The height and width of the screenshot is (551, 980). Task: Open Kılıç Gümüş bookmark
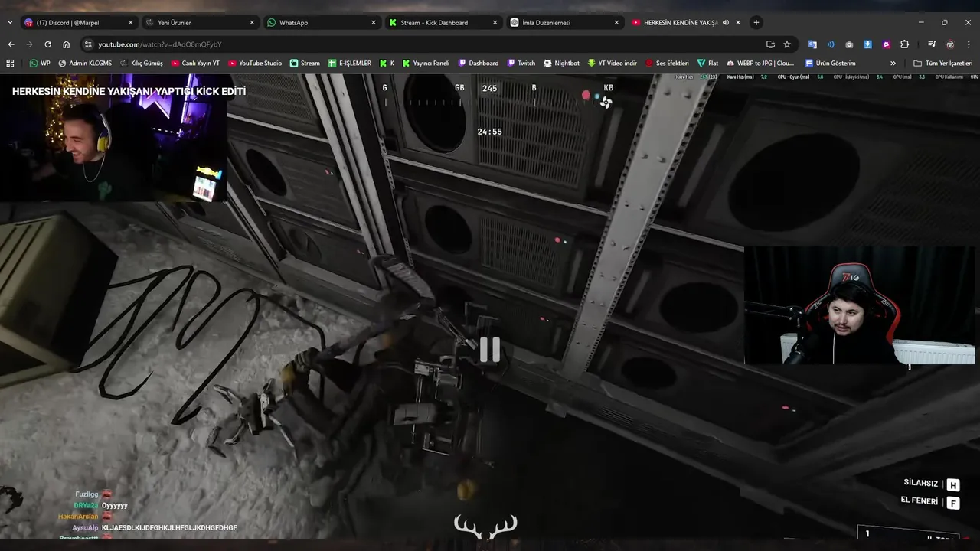(x=141, y=63)
